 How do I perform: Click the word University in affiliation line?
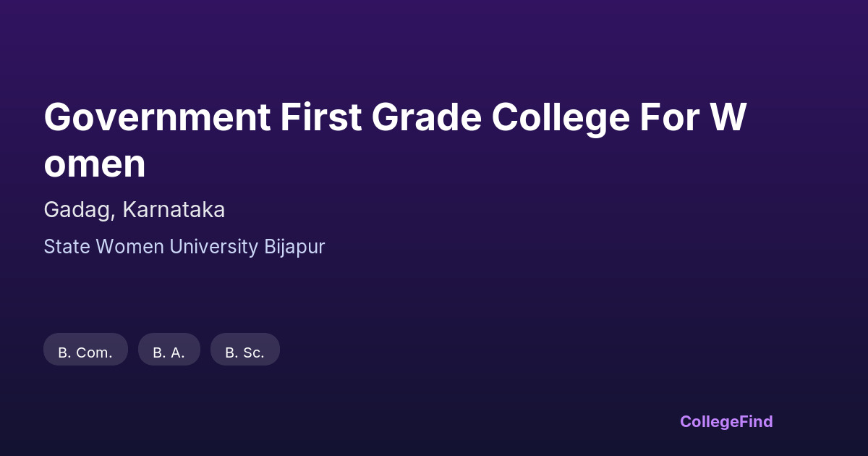coord(213,247)
